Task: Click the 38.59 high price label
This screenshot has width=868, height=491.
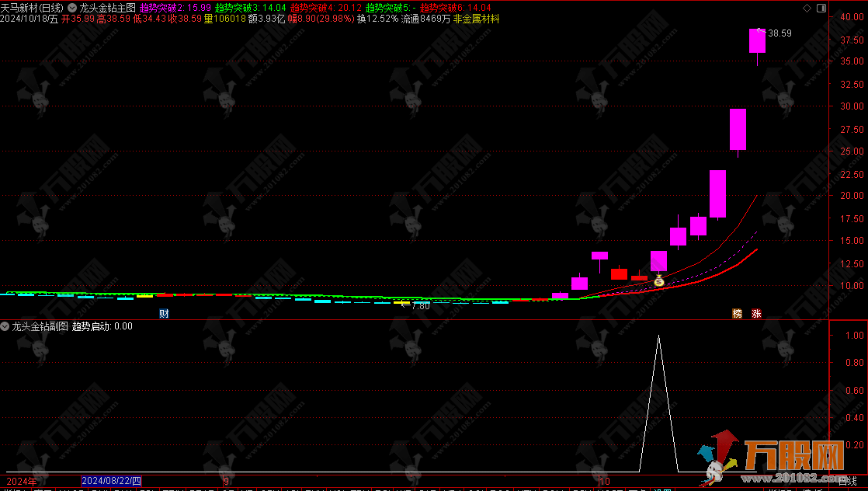Action: click(x=779, y=33)
